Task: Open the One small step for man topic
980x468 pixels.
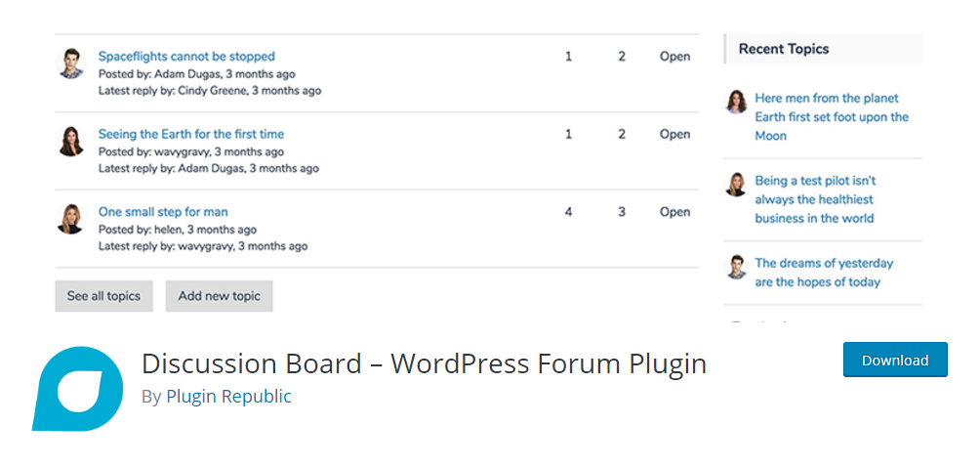Action: [163, 211]
